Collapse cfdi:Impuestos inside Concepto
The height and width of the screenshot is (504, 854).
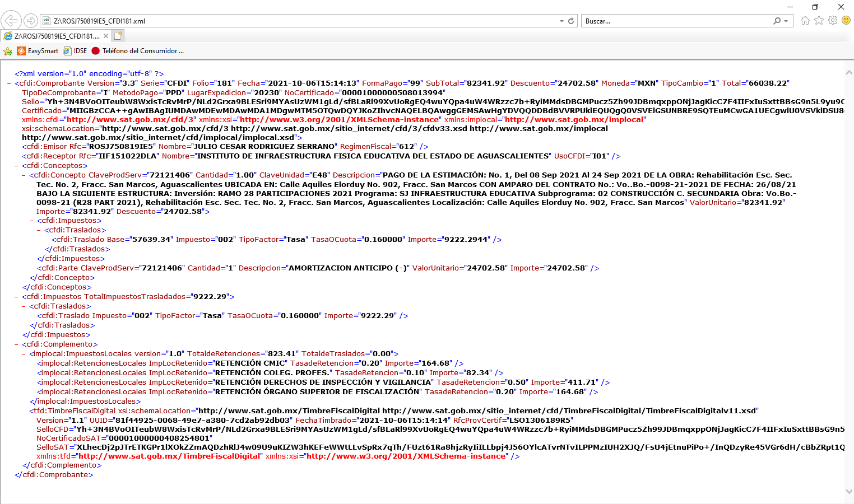pos(31,221)
